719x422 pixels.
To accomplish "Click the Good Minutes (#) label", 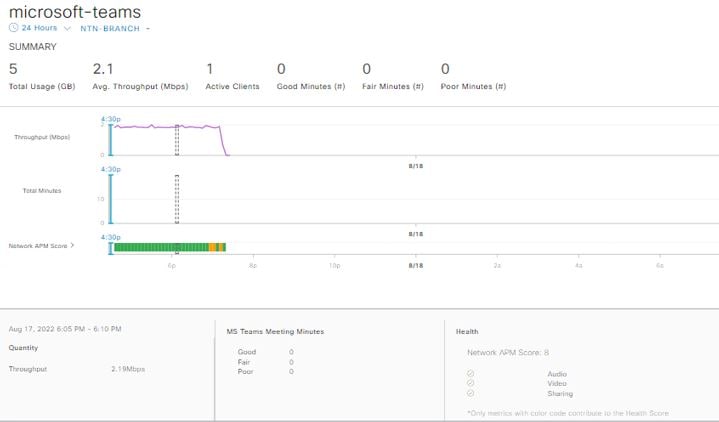I will (x=311, y=86).
